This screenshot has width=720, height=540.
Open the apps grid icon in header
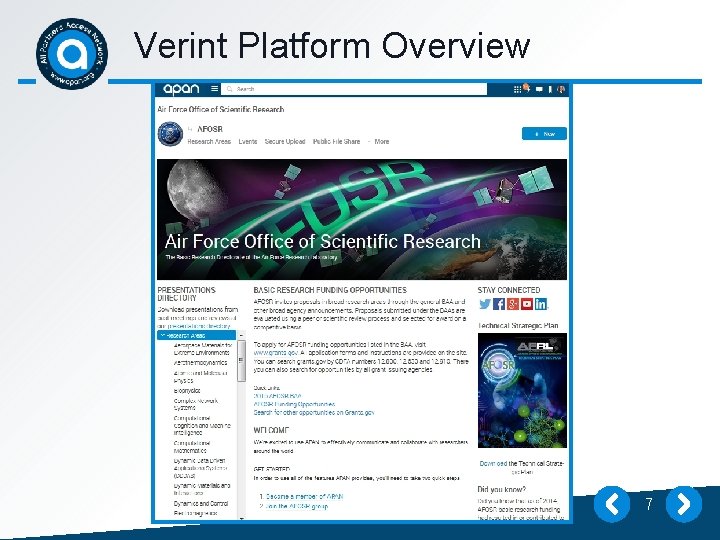pos(517,89)
